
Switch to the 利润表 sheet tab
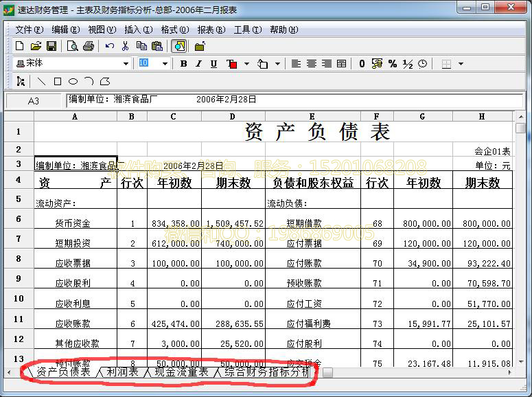122,372
